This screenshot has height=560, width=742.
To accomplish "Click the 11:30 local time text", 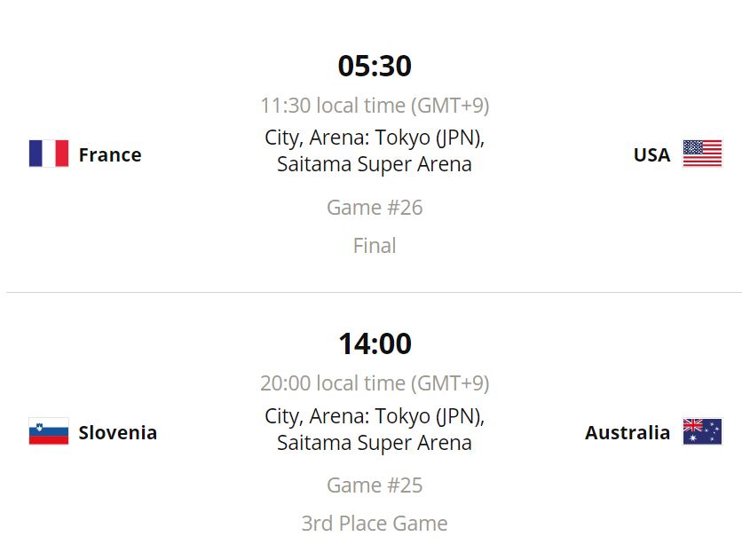I will 375,106.
